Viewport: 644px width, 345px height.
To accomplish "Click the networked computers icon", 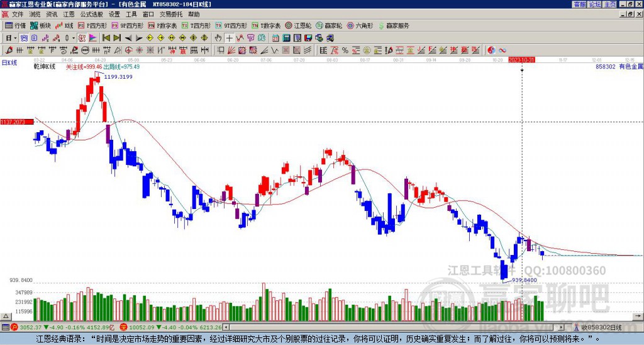I will click(330, 38).
